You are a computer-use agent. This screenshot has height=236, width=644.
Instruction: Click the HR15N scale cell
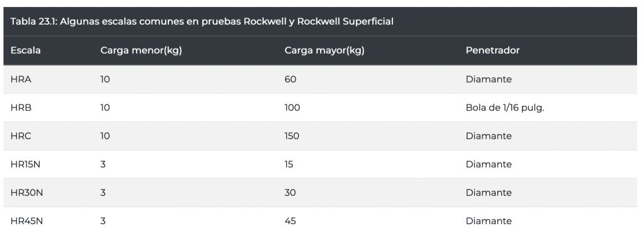[25, 164]
